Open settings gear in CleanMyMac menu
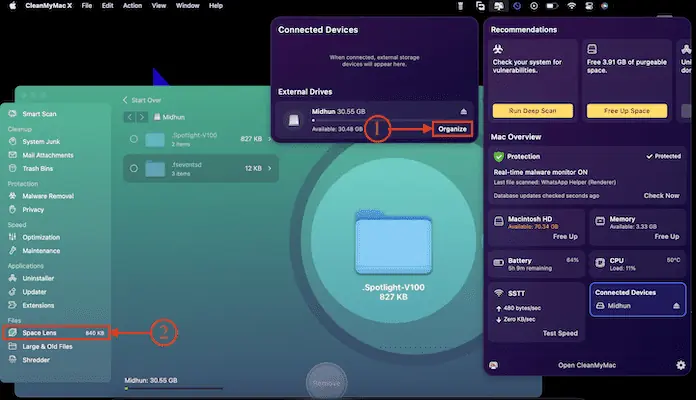The width and height of the screenshot is (696, 400). point(681,365)
